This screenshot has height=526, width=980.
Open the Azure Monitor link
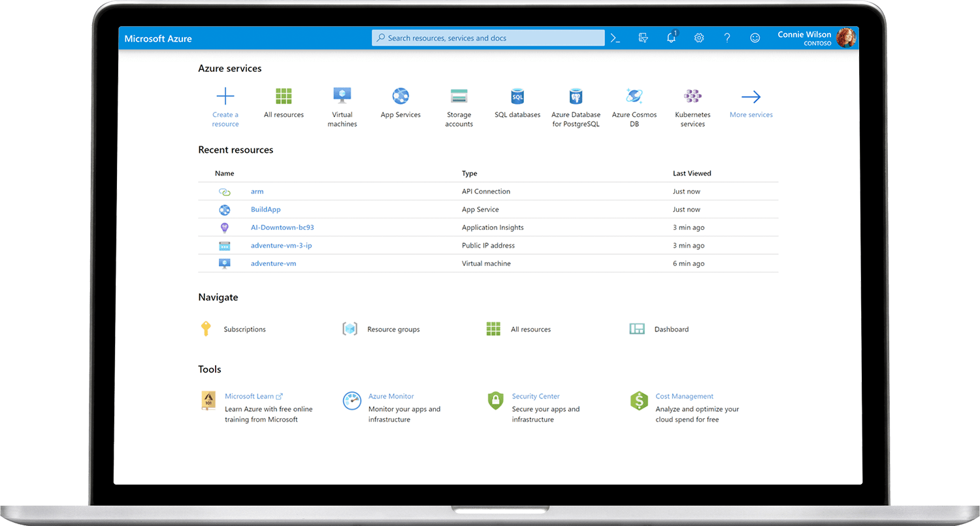click(391, 396)
